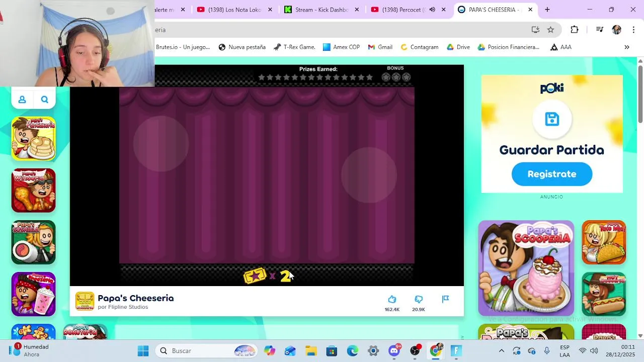The height and width of the screenshot is (362, 644).
Task: Bookmark this page with the star icon
Action: click(x=550, y=30)
